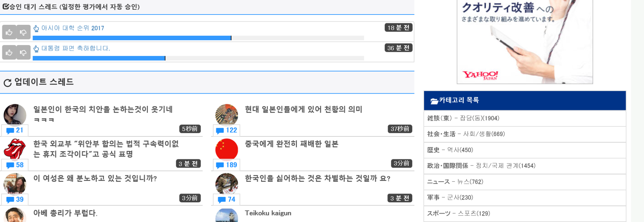Thumbs down the 대통령 파면 축하합니다 thread
This screenshot has height=222, width=644.
[x=23, y=52]
